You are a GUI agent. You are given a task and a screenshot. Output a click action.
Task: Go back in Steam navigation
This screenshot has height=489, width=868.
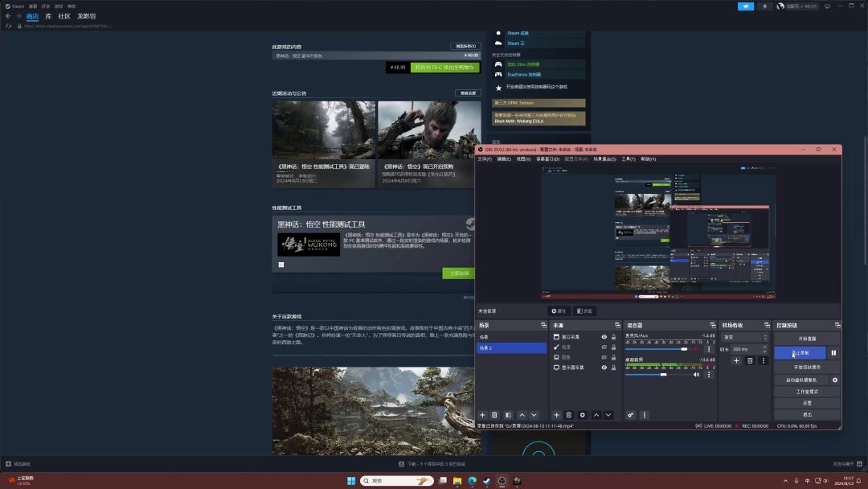click(x=8, y=16)
